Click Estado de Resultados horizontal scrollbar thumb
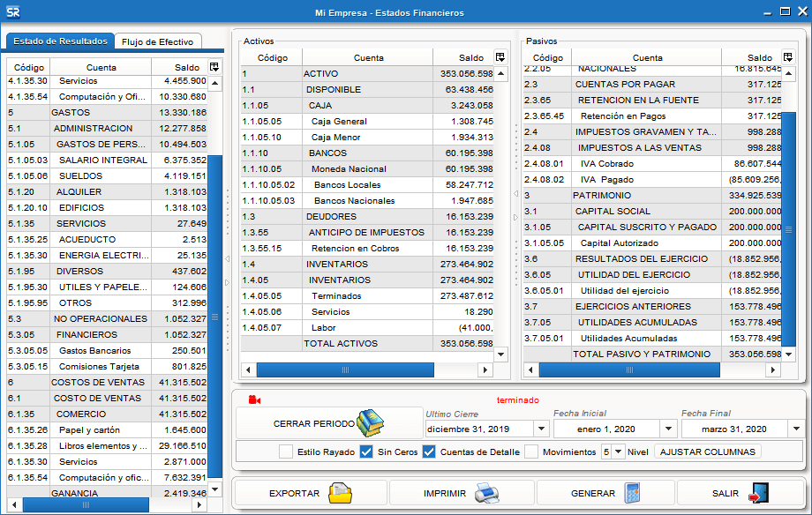This screenshot has width=812, height=515. click(86, 504)
